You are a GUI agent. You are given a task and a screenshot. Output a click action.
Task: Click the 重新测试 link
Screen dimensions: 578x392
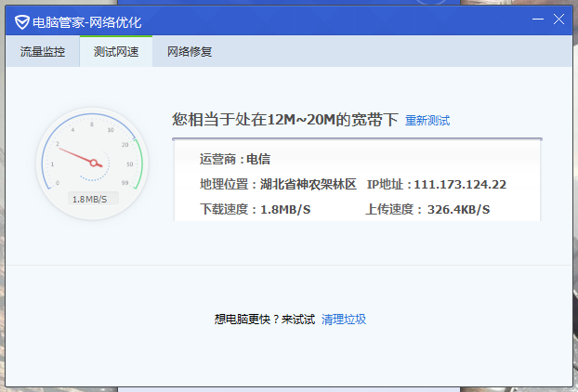pos(427,121)
